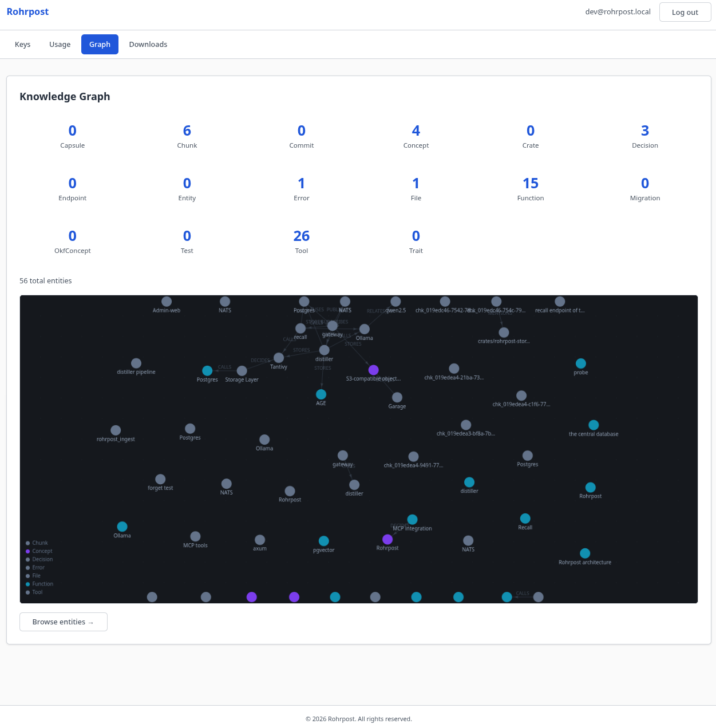This screenshot has width=716, height=728.
Task: Switch to the Usage tab
Action: (x=60, y=44)
